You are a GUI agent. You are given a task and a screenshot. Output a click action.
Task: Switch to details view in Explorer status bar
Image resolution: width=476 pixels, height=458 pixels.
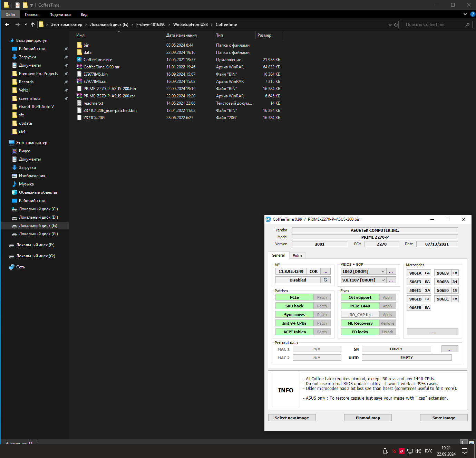click(x=464, y=442)
